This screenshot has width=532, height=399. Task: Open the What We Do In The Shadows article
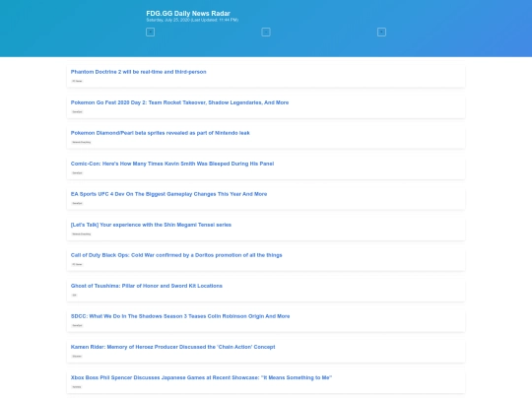pyautogui.click(x=180, y=316)
